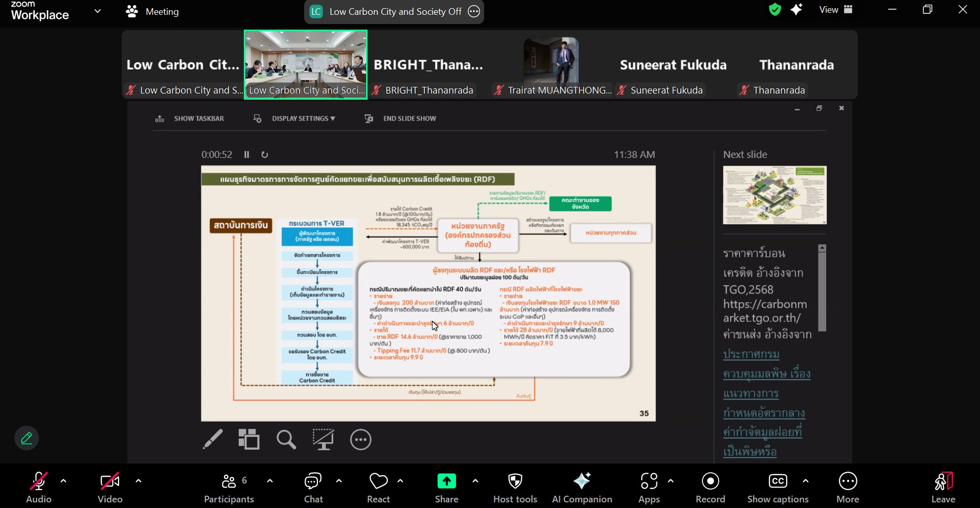Turn on camera with the Video button
The width and height of the screenshot is (980, 508).
point(110,488)
